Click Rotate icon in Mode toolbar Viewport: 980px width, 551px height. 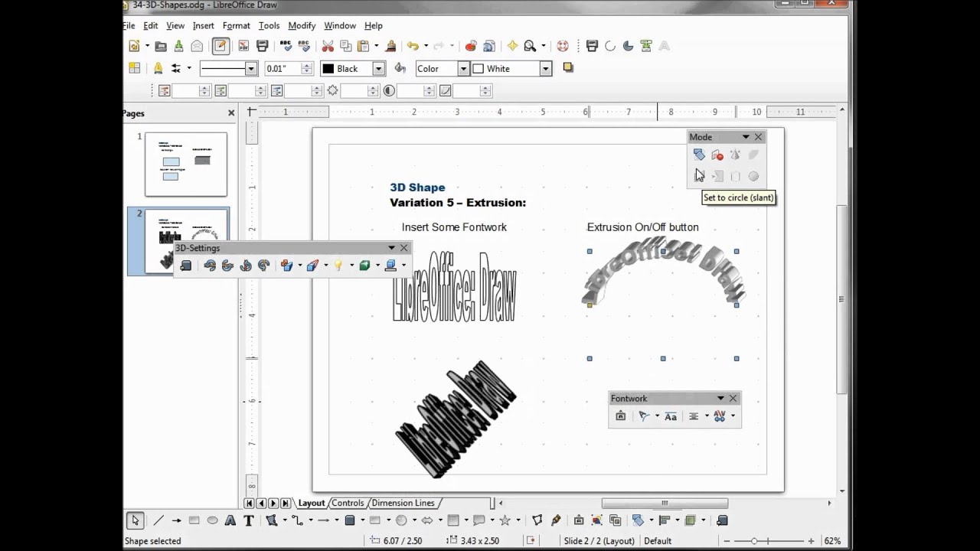pos(699,155)
